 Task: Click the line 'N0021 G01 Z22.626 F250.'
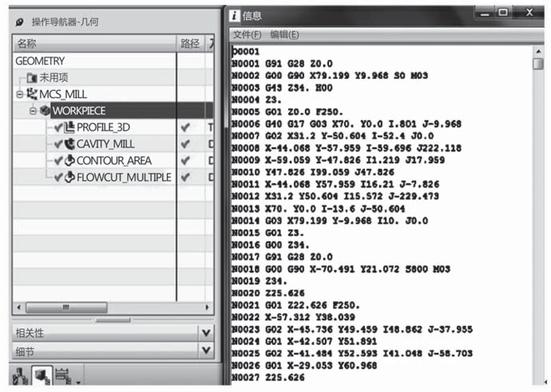296,306
